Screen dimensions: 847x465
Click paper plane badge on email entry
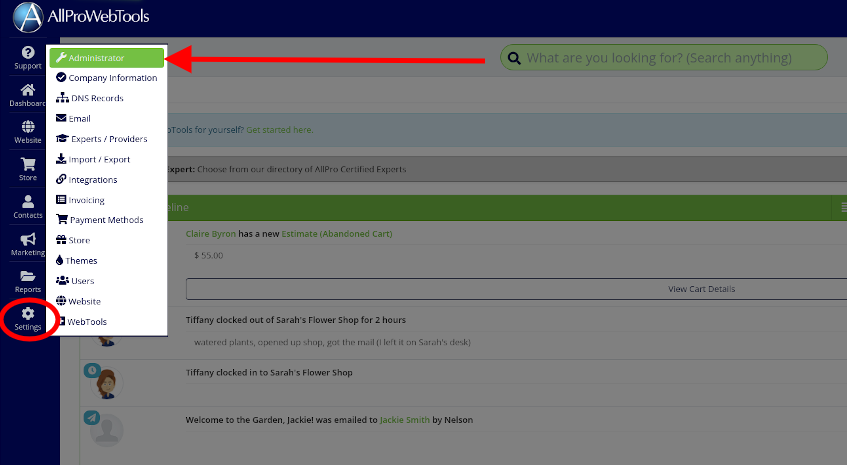[x=92, y=417]
